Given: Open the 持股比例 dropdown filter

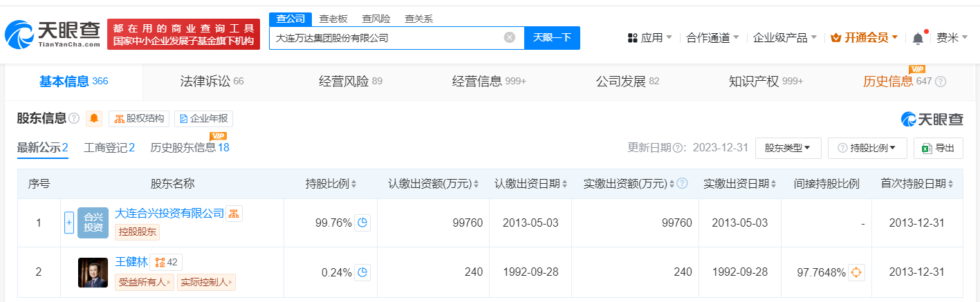Looking at the screenshot, I should click(x=867, y=148).
